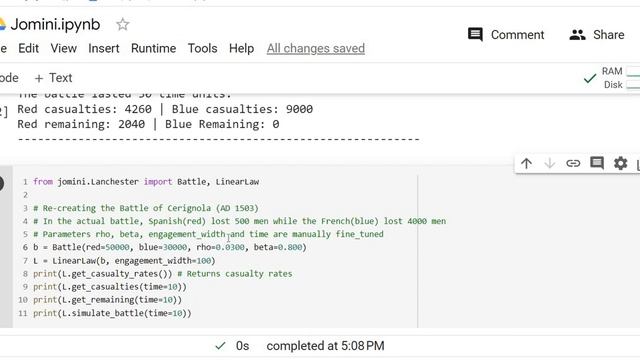Click the 0s execution time status
Screen dimensions: 640x360
point(242,346)
